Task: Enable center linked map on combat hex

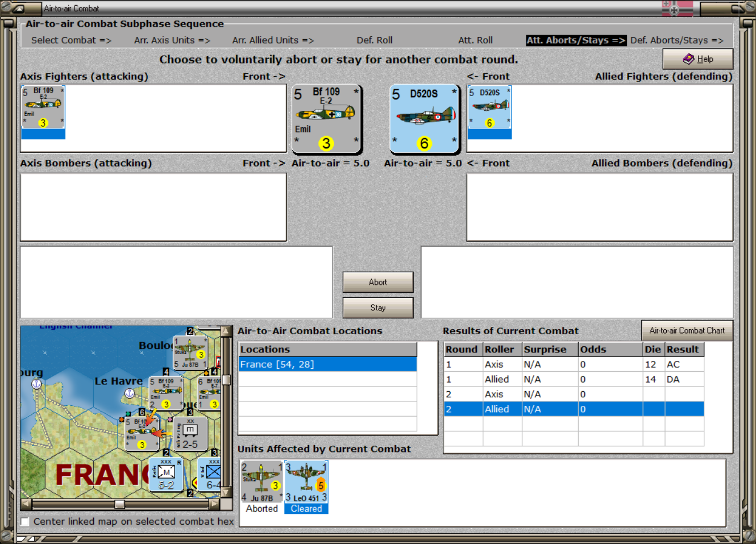Action: coord(25,521)
